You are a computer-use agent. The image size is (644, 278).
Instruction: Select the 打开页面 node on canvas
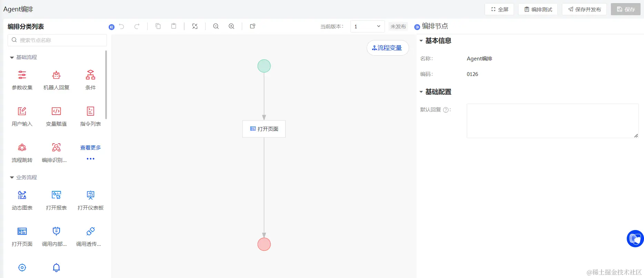pos(264,129)
